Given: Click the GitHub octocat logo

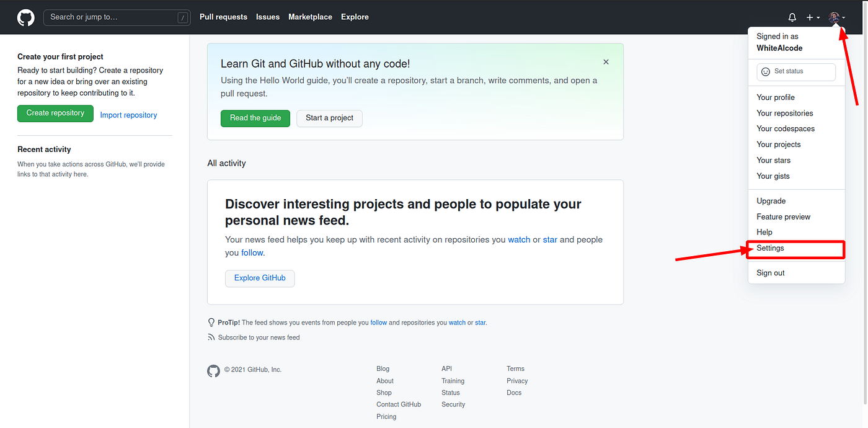Looking at the screenshot, I should [25, 17].
